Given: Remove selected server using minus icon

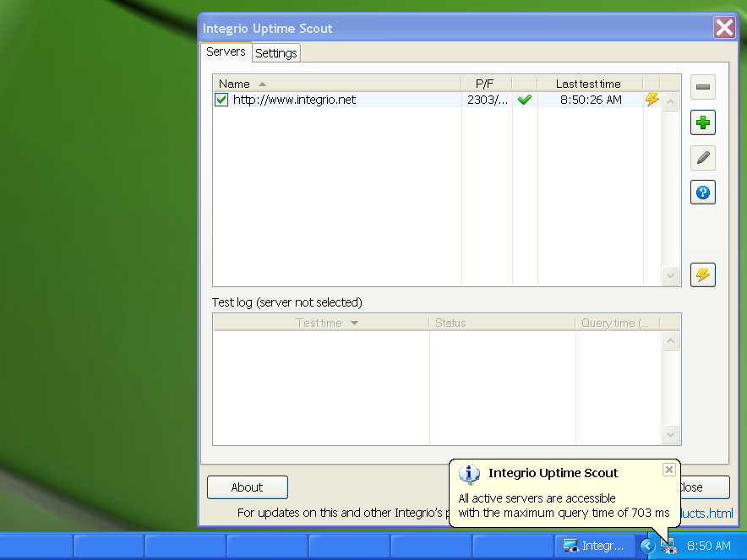Looking at the screenshot, I should click(x=702, y=87).
